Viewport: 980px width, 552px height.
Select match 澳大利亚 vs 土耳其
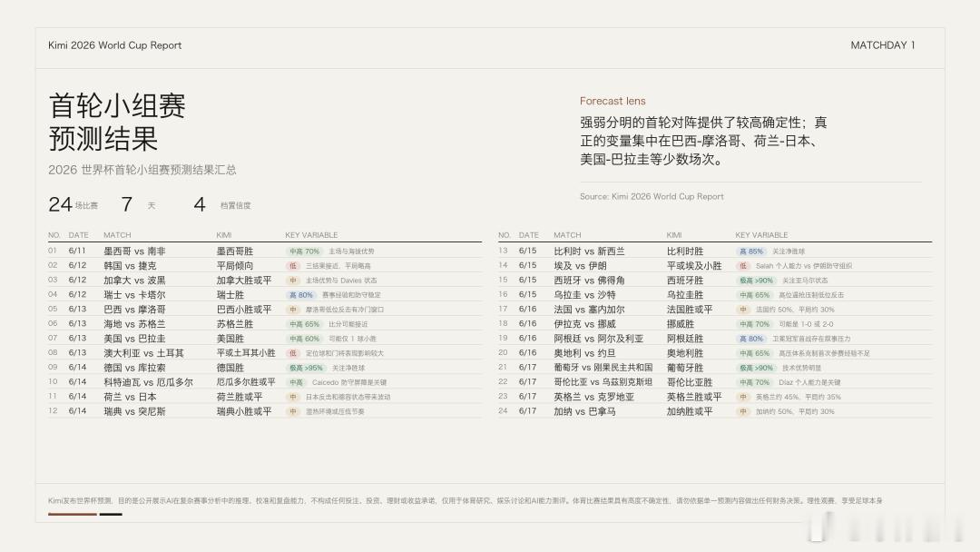pyautogui.click(x=143, y=353)
